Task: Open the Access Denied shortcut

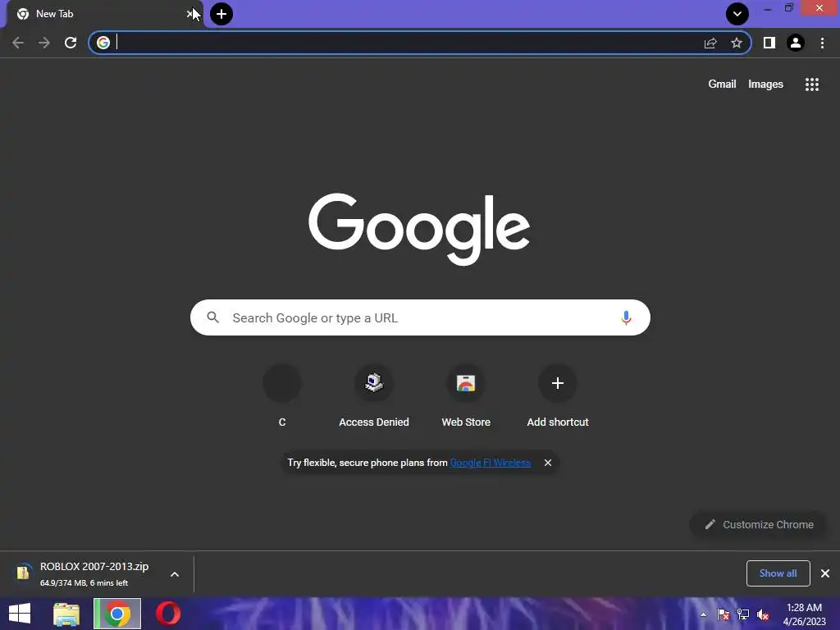Action: (x=374, y=396)
